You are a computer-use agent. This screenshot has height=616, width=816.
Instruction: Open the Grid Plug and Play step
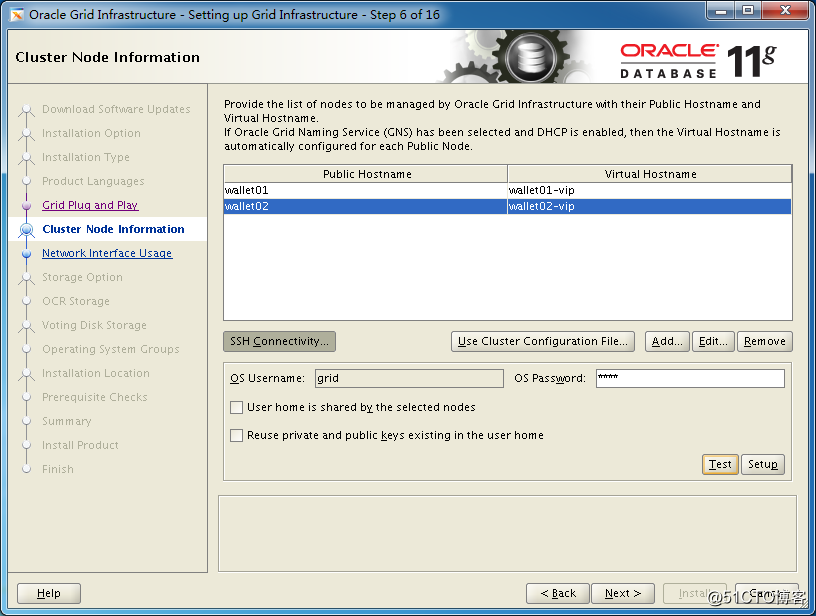90,205
